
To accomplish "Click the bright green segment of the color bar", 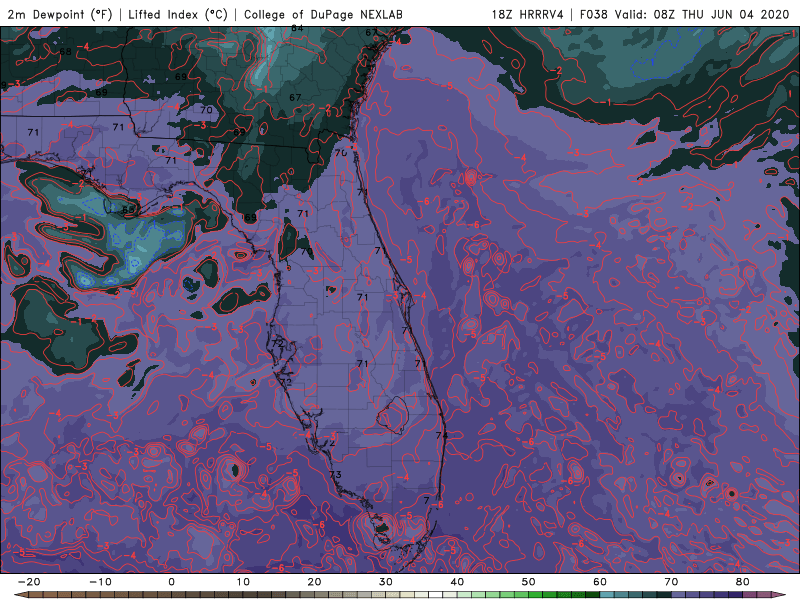I will 535,594.
